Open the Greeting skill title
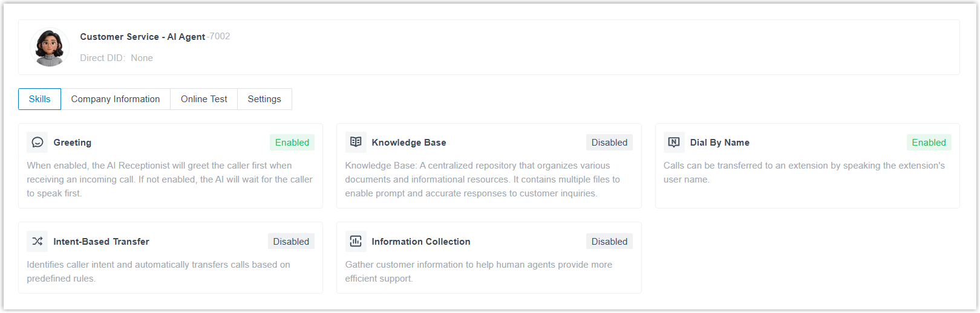980x313 pixels. 73,143
